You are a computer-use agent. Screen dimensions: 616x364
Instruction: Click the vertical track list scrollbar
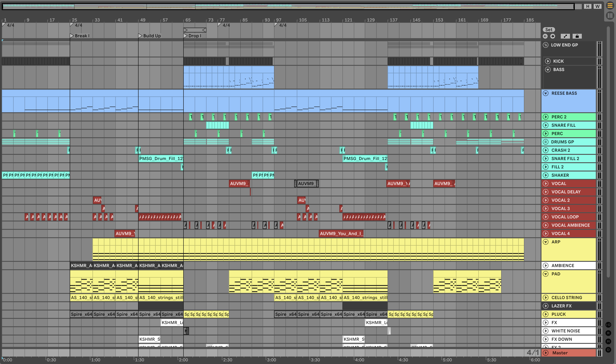tap(608, 152)
